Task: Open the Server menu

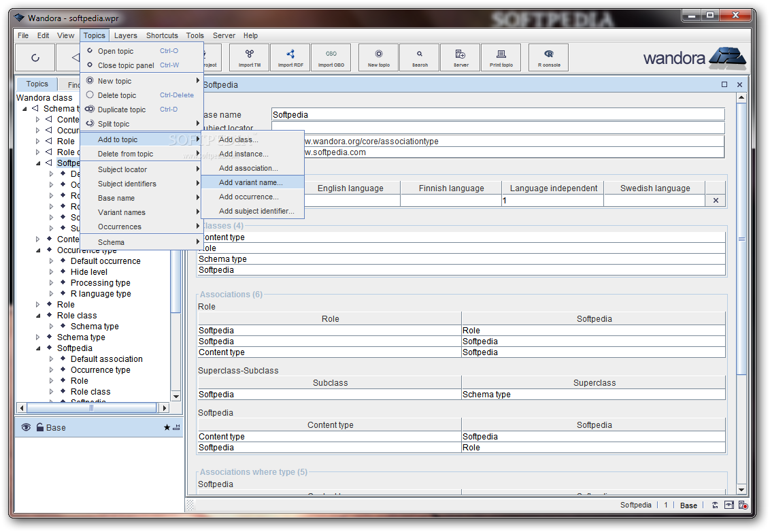Action: point(224,35)
